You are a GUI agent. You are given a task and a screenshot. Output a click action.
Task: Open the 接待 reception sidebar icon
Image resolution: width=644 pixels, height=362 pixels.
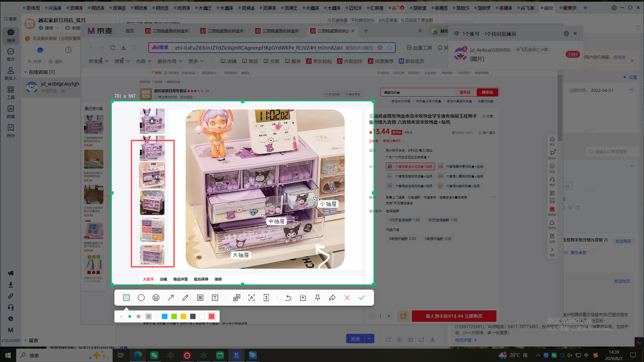tap(11, 35)
